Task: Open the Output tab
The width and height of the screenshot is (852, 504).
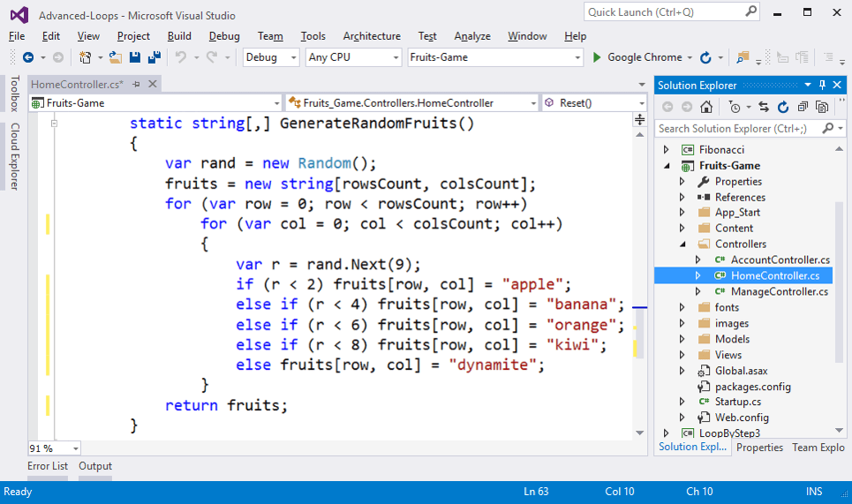Action: coord(95,466)
